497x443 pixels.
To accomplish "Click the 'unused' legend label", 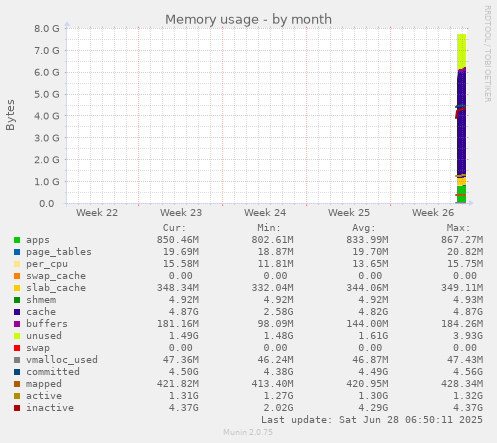I will pos(44,336).
